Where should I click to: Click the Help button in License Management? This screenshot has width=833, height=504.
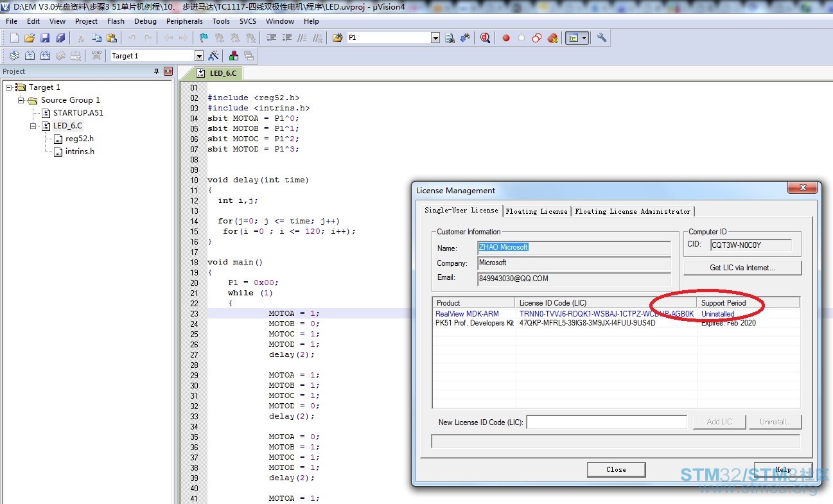pos(783,469)
